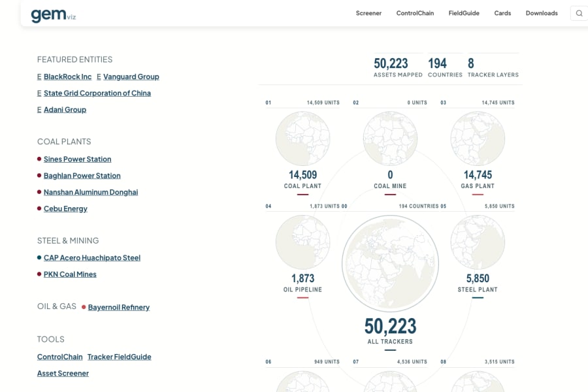This screenshot has width=588, height=392.
Task: Open Baghlan Power Station link
Action: pos(82,176)
